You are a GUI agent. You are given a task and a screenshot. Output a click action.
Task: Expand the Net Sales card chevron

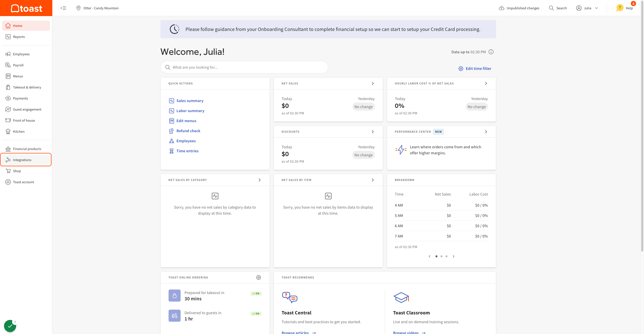373,83
